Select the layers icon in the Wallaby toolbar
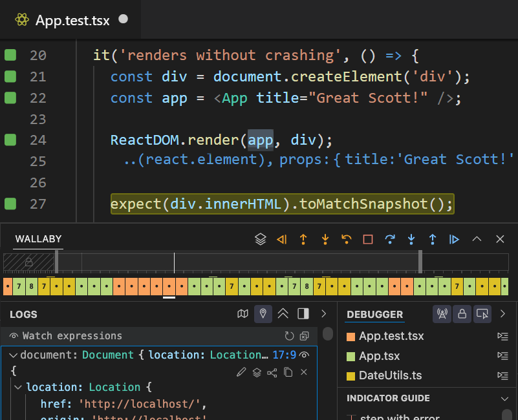Image resolution: width=518 pixels, height=420 pixels. tap(261, 239)
